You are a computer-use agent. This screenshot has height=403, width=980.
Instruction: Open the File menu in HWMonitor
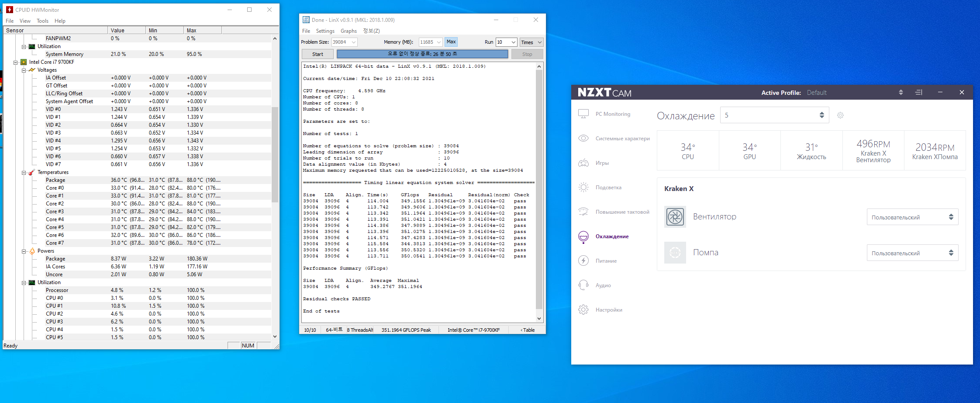coord(10,21)
